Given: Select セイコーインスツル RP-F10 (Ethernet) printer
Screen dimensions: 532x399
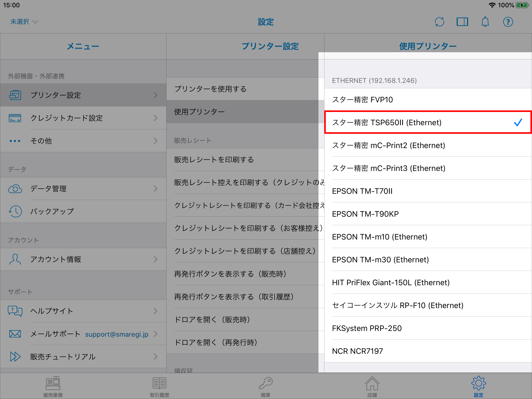Looking at the screenshot, I should 428,305.
